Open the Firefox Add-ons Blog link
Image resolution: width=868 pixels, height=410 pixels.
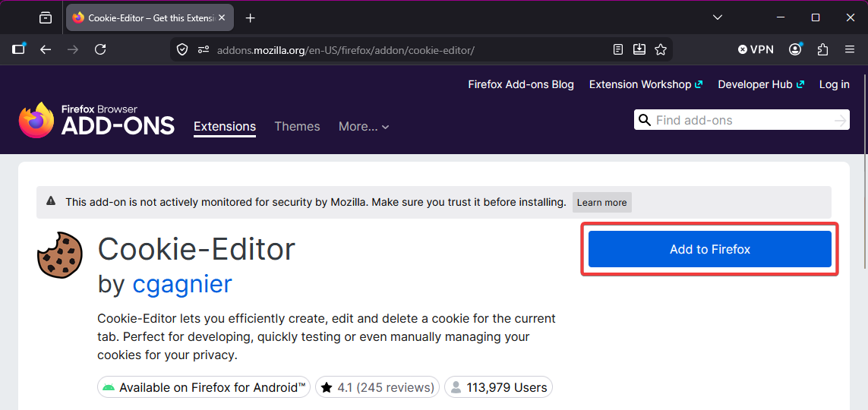pos(521,84)
